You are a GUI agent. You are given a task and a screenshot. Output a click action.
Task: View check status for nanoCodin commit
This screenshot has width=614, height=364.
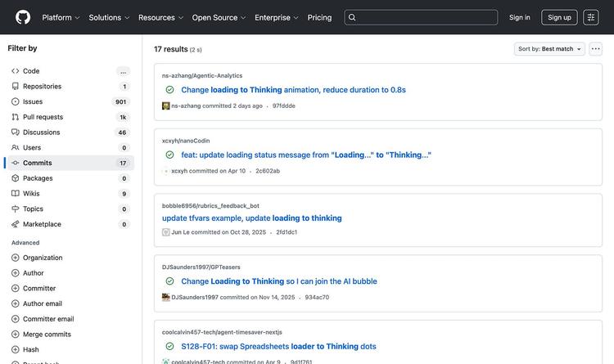(x=169, y=155)
